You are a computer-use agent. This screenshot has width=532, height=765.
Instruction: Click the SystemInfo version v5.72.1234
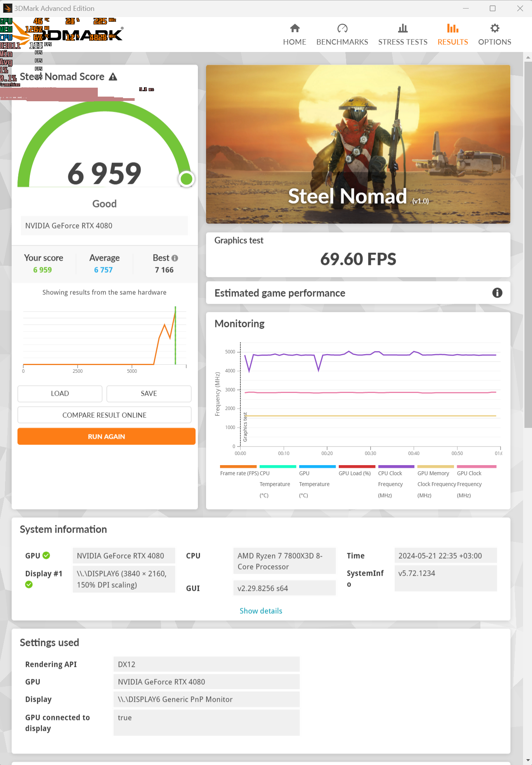445,578
